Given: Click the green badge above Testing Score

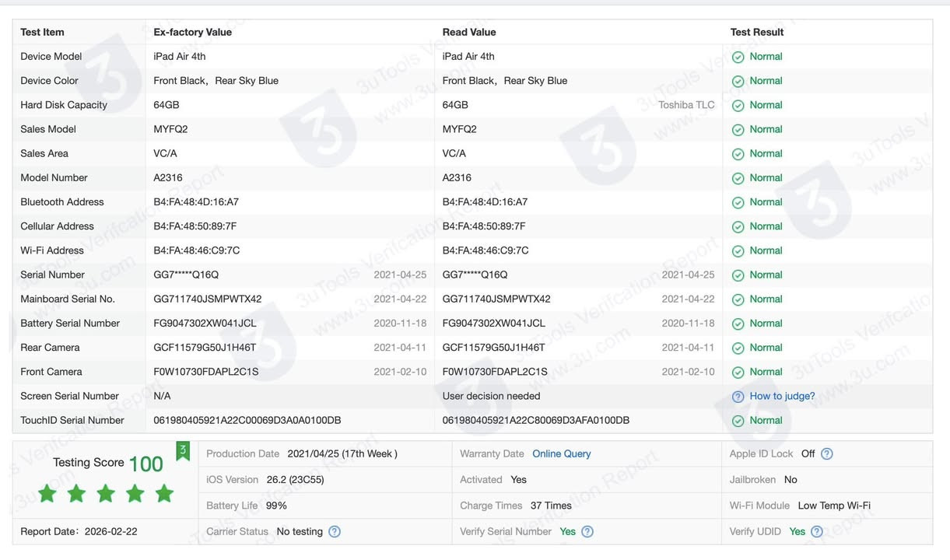Looking at the screenshot, I should [182, 450].
